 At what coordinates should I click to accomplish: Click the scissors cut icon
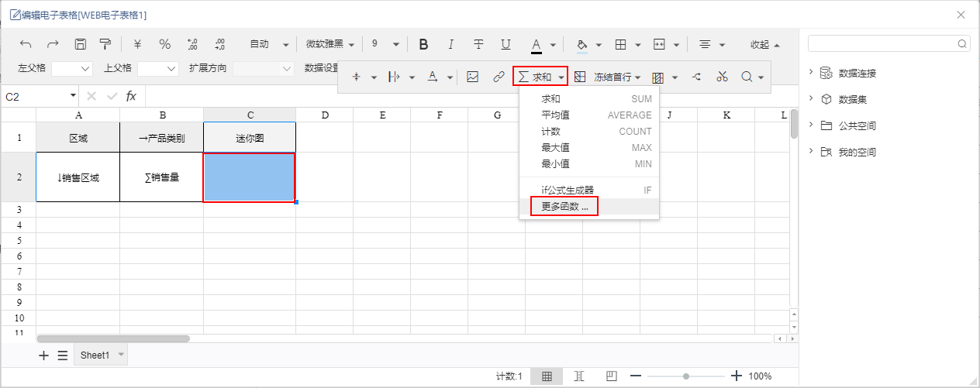tap(723, 77)
